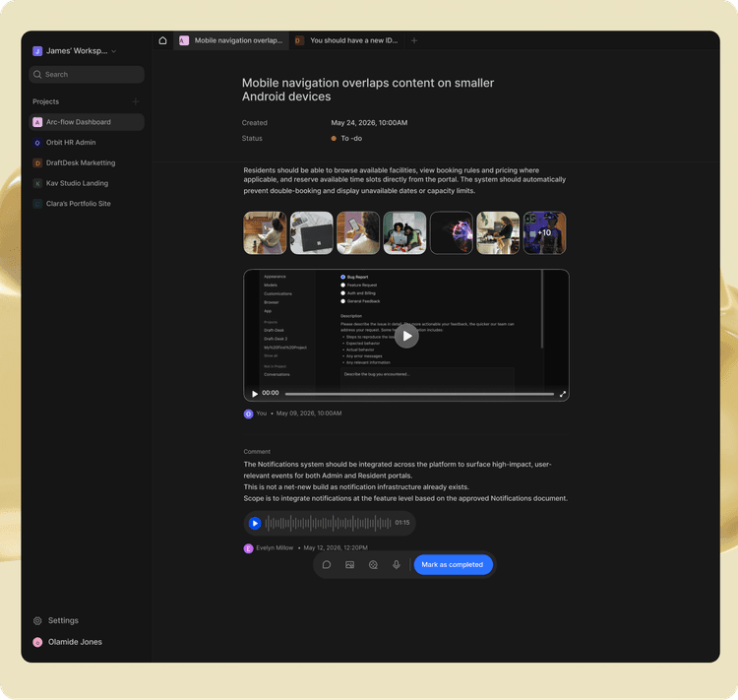
Task: Click the 'May 12, 2026, 12:20PM' timestamp
Action: coord(336,547)
